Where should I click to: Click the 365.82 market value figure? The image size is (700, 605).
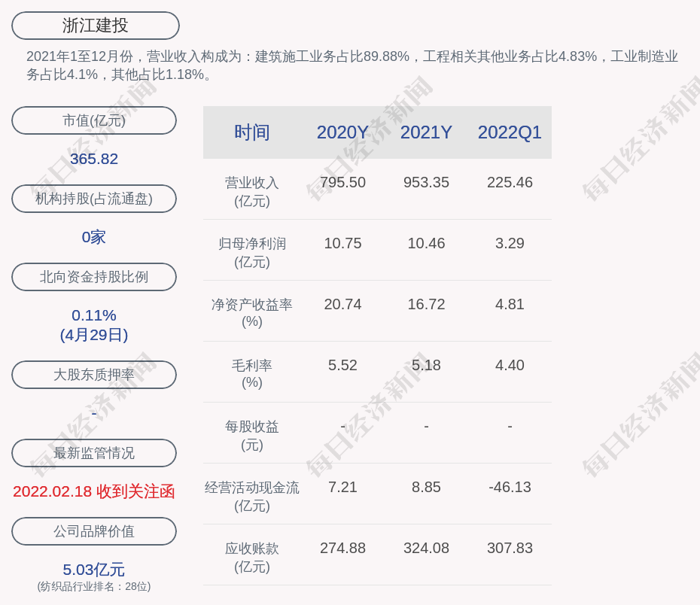(x=94, y=159)
